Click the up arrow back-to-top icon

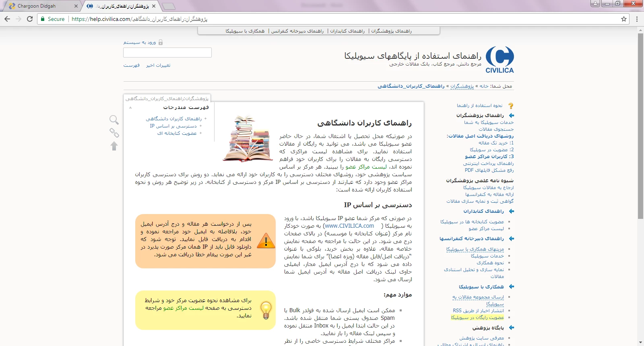(x=114, y=146)
